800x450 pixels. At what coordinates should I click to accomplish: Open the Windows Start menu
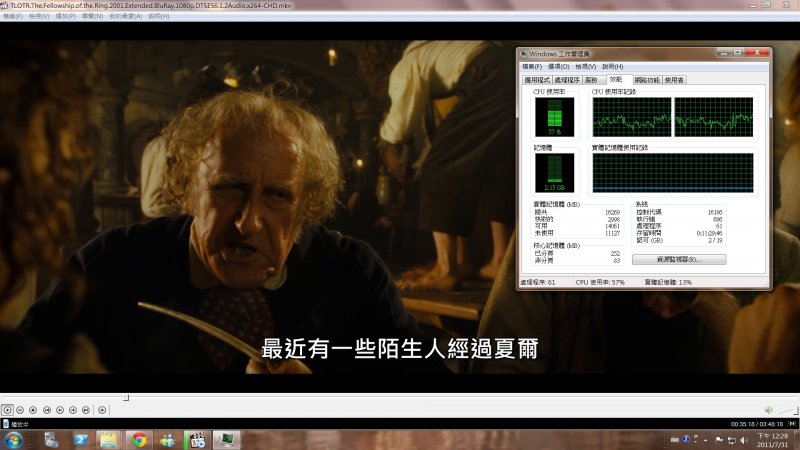click(14, 439)
